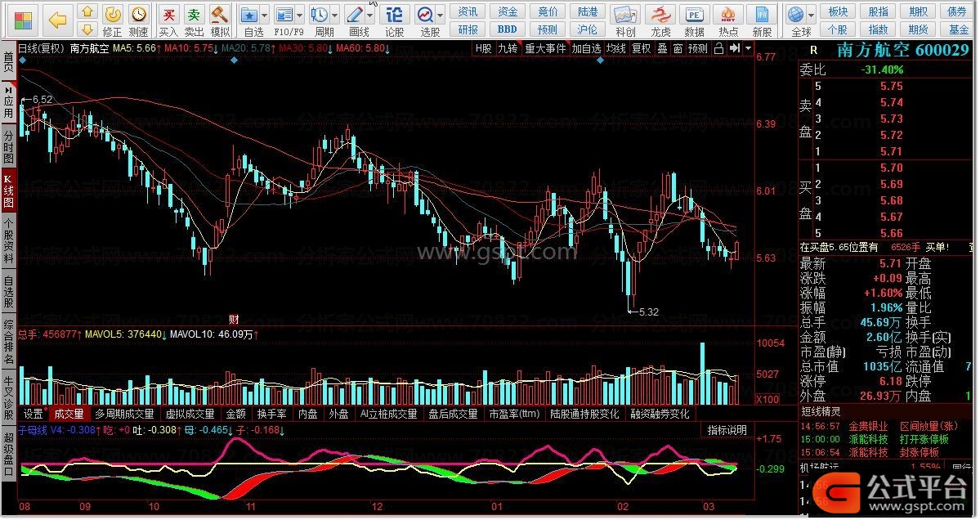Switch to 陆股通持股变化 tab
Viewport: 980px width, 520px height.
tap(584, 414)
